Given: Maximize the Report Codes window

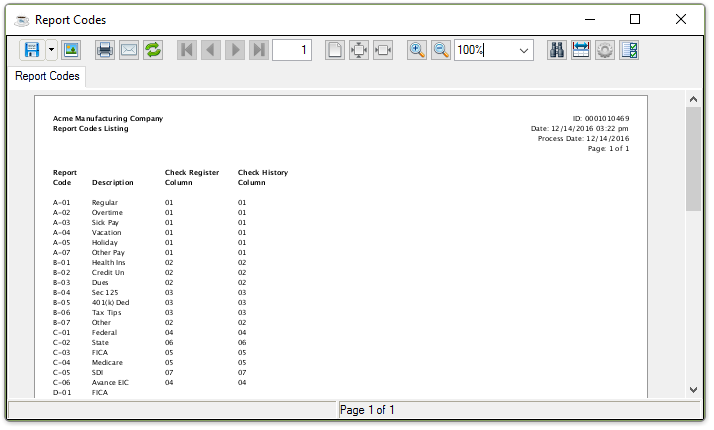Looking at the screenshot, I should (635, 19).
